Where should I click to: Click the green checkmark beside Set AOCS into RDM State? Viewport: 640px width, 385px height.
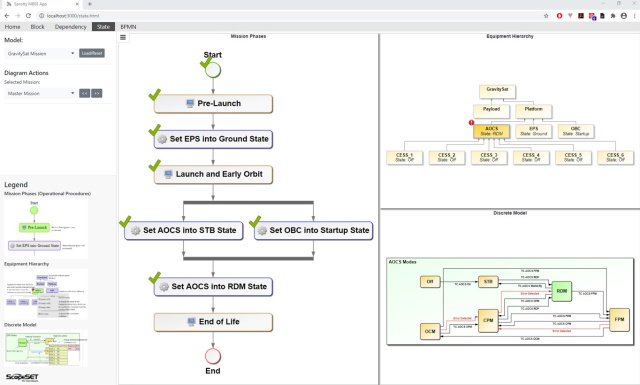point(154,278)
